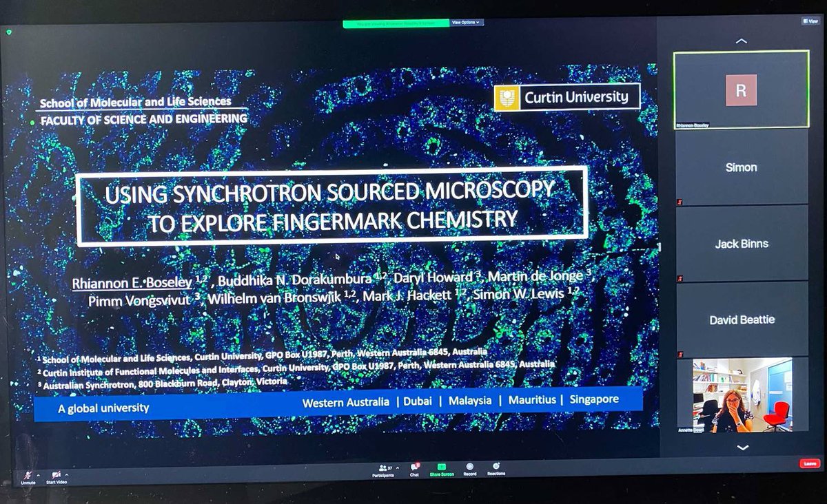The width and height of the screenshot is (827, 504).
Task: Click 'Malaysia' in the blue banner
Action: point(470,401)
